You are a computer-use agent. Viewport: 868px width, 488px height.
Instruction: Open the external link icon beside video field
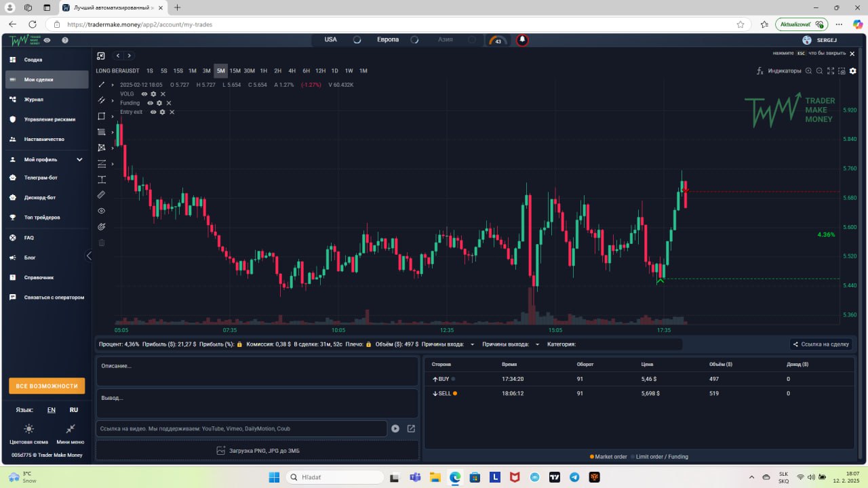pyautogui.click(x=411, y=428)
